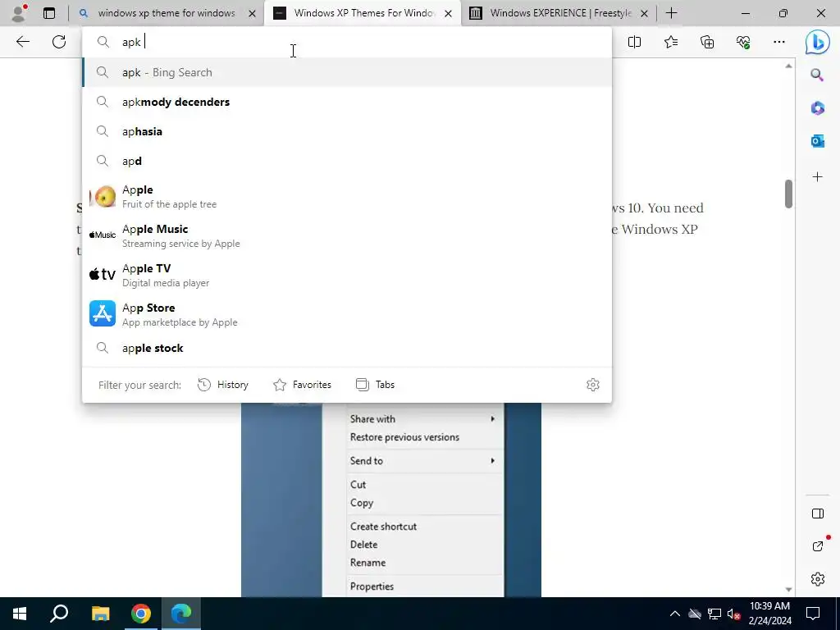Open the Edge profile icon
This screenshot has height=630, width=840.
19,13
